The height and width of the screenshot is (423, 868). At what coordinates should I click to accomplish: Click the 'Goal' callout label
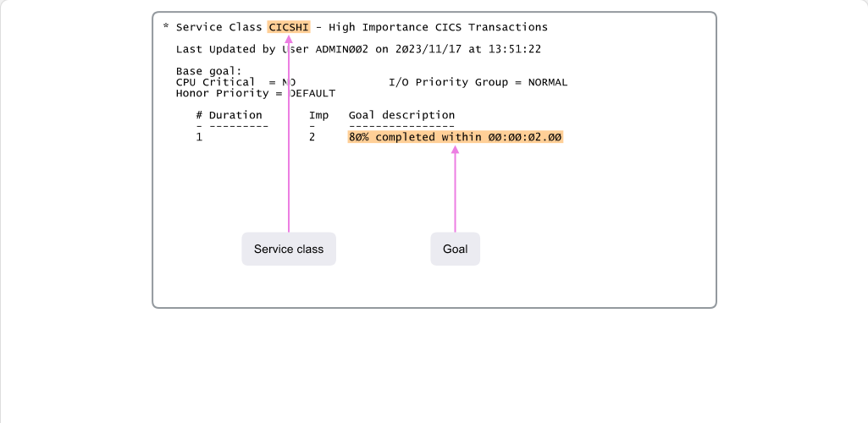coord(455,249)
